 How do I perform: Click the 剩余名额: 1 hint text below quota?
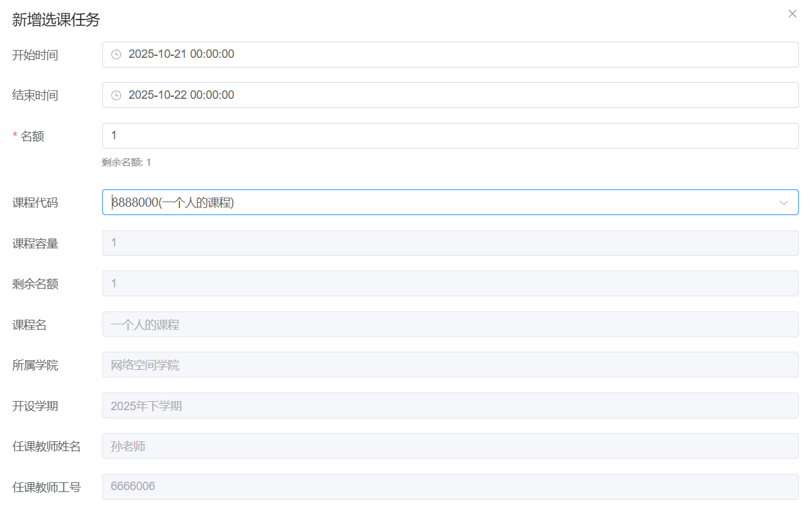pyautogui.click(x=126, y=162)
